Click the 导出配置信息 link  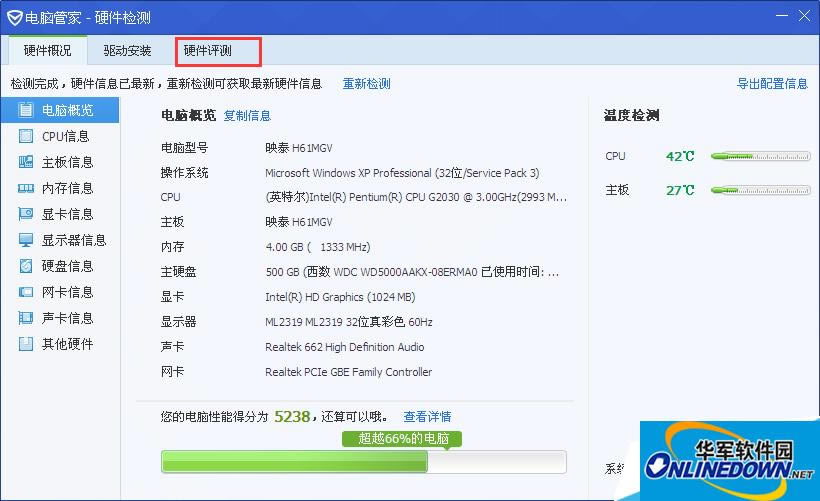[x=772, y=84]
